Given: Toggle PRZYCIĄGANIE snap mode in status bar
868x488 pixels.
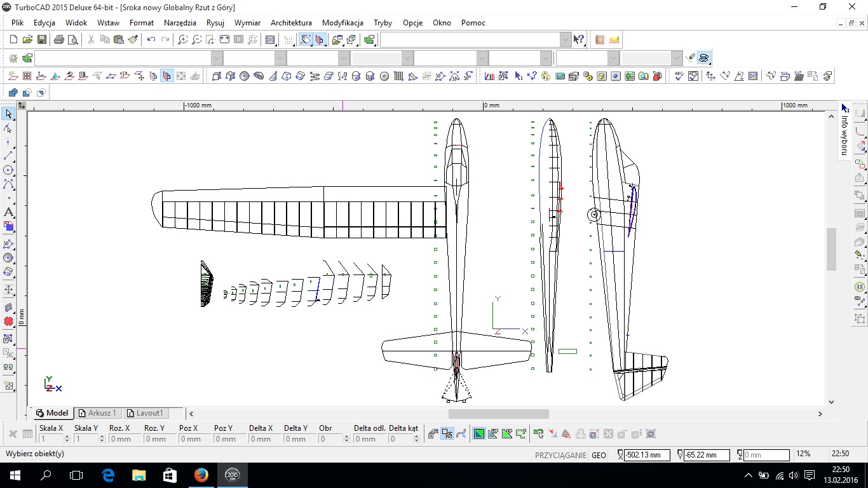Looking at the screenshot, I should [x=560, y=455].
